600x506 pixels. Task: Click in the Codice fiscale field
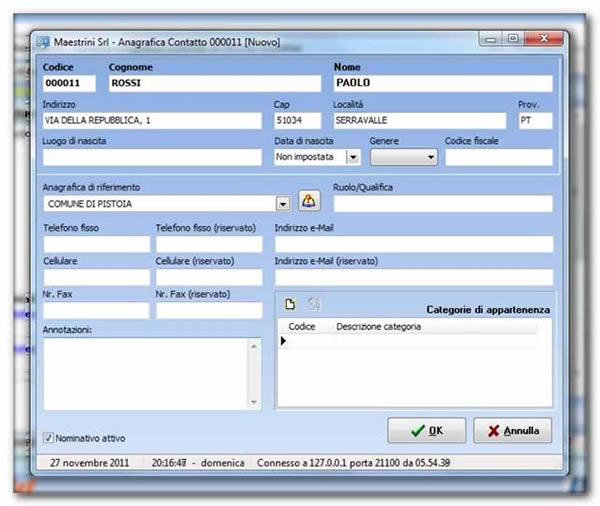(498, 157)
